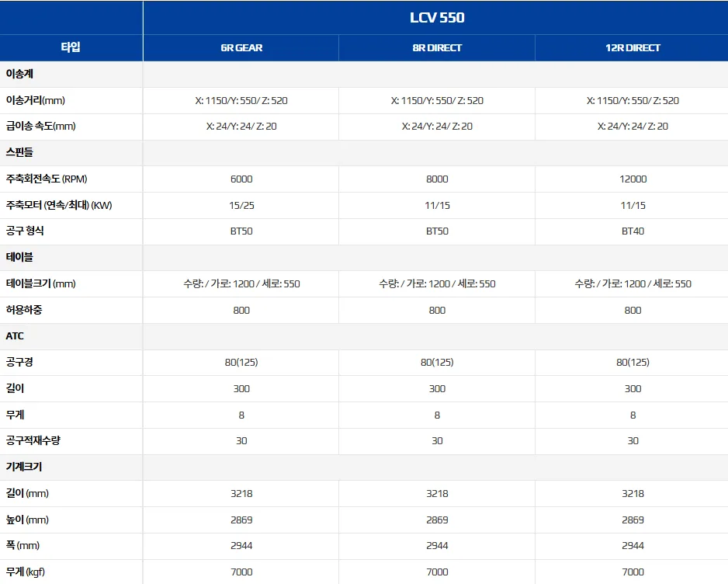The width and height of the screenshot is (728, 584).
Task: Click the BT40 tool type value
Action: click(x=633, y=231)
